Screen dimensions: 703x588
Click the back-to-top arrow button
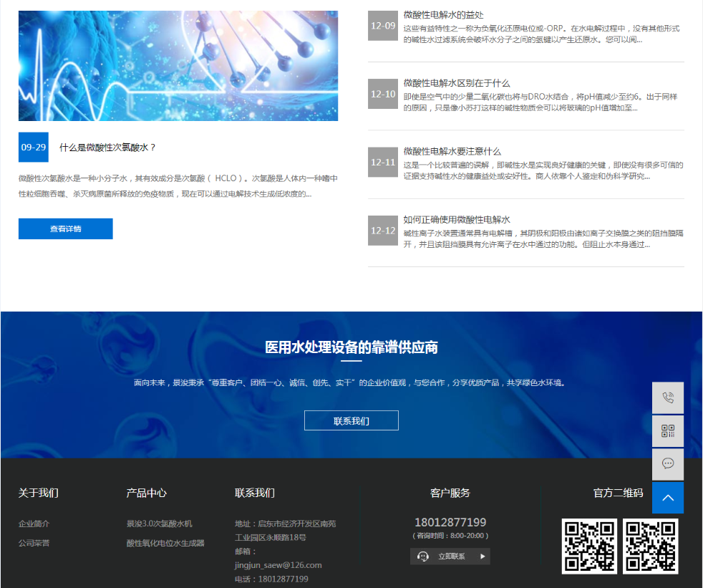tap(668, 498)
